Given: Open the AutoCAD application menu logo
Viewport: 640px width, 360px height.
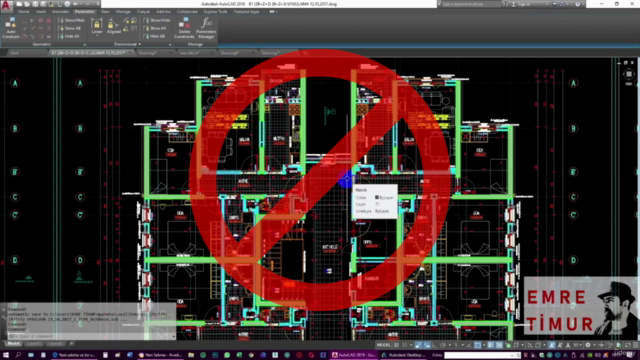Looking at the screenshot, I should pos(6,5).
